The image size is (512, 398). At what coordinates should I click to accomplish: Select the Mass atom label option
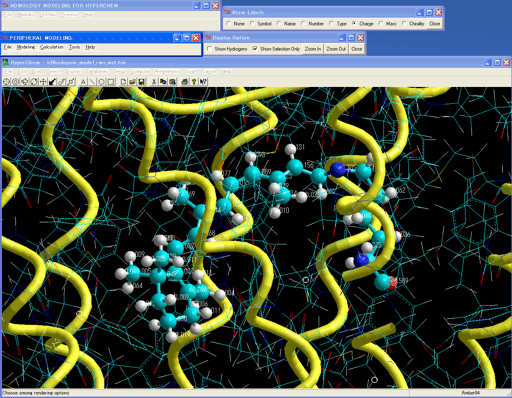[381, 23]
